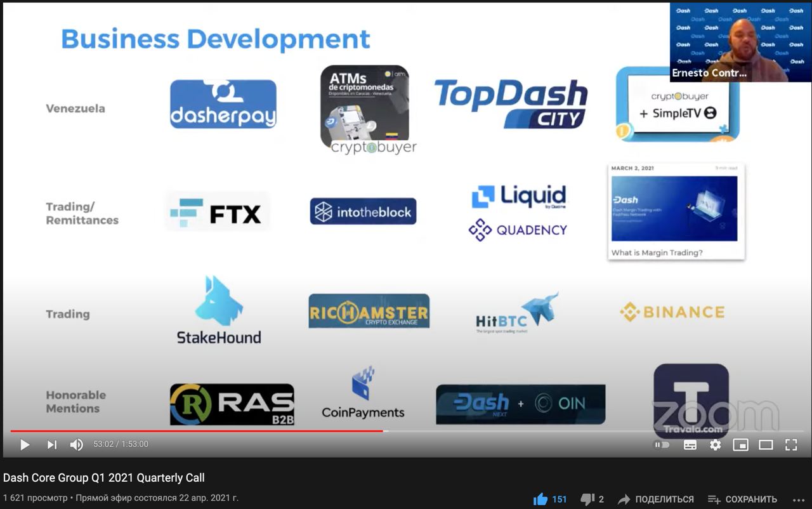Click the cryptobuyer ATMs image
812x509 pixels.
tap(368, 109)
